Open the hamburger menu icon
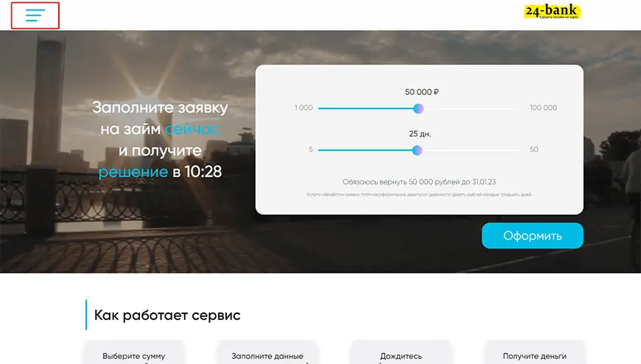The width and height of the screenshot is (641, 364). point(35,15)
